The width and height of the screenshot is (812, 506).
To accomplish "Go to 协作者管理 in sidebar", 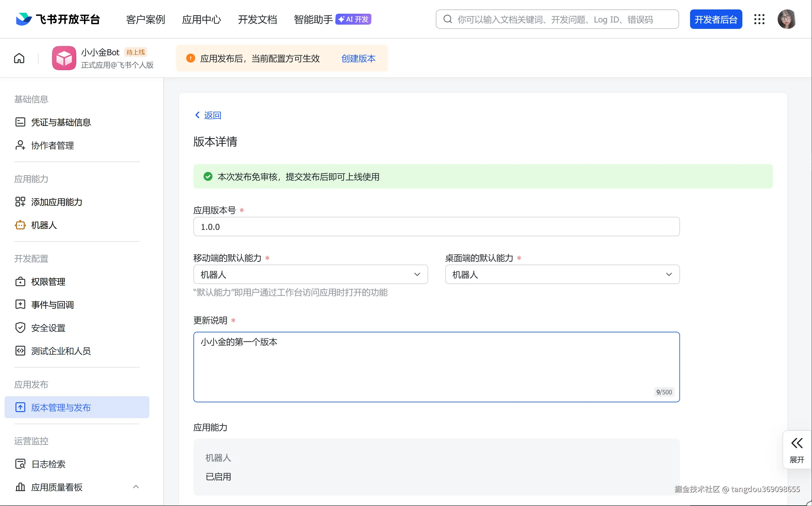I will pyautogui.click(x=52, y=145).
